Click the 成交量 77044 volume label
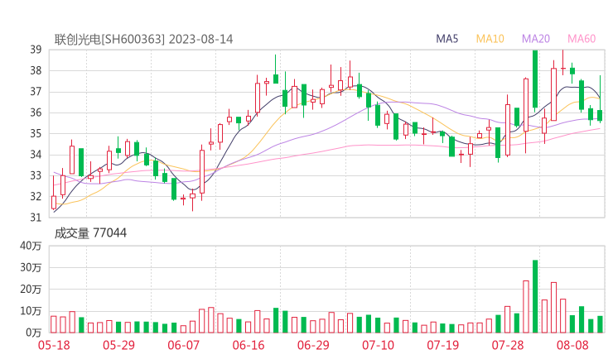Screen dimensions: 613x364 90,233
